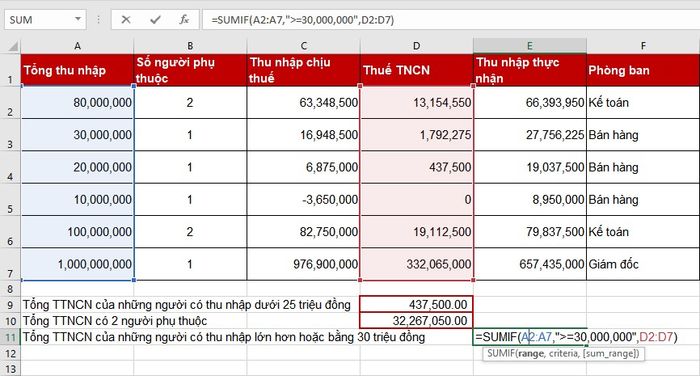This screenshot has width=700, height=376.
Task: Click the 'Tổng thu nhập' header cell
Action: [x=77, y=70]
